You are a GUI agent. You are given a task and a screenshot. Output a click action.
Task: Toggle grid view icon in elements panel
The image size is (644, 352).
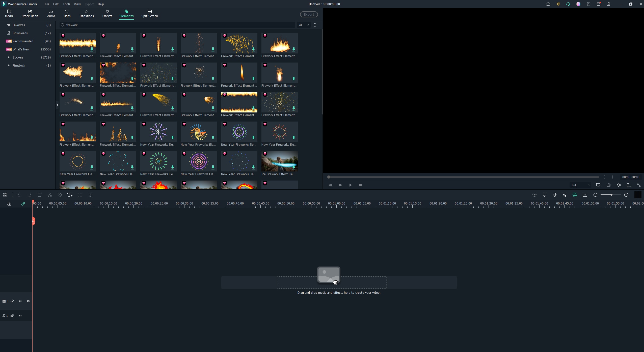316,25
